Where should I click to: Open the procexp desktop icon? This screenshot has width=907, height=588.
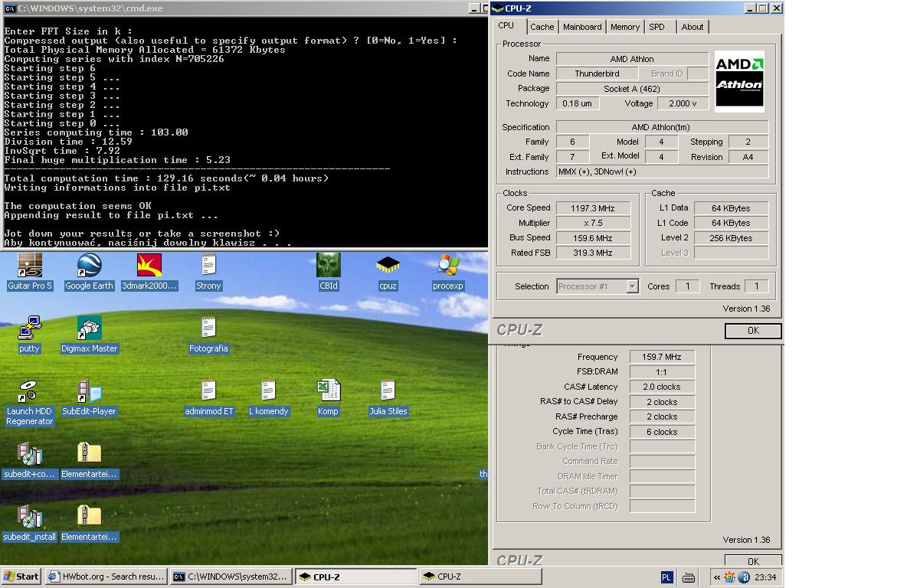click(x=447, y=272)
